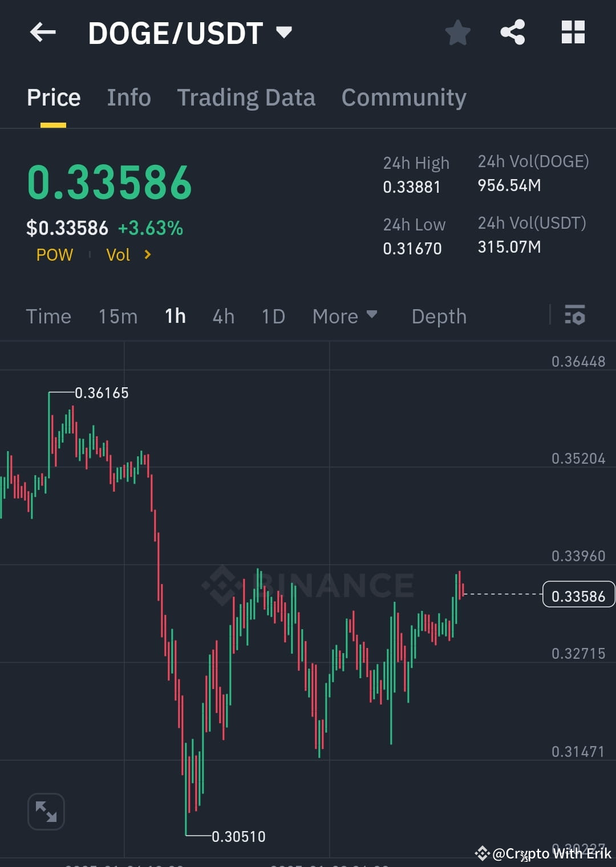616x867 pixels.
Task: Favorite DOGE/USDT using the star icon
Action: (457, 33)
